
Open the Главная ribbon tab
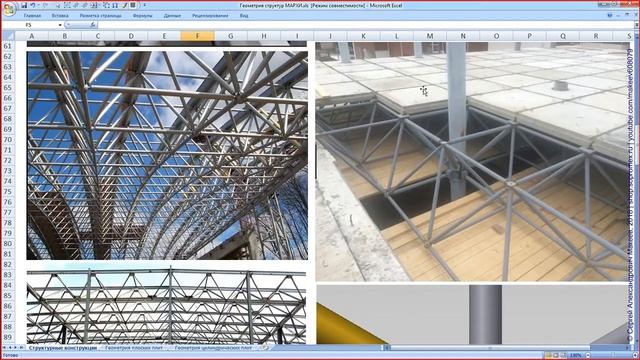(32, 16)
